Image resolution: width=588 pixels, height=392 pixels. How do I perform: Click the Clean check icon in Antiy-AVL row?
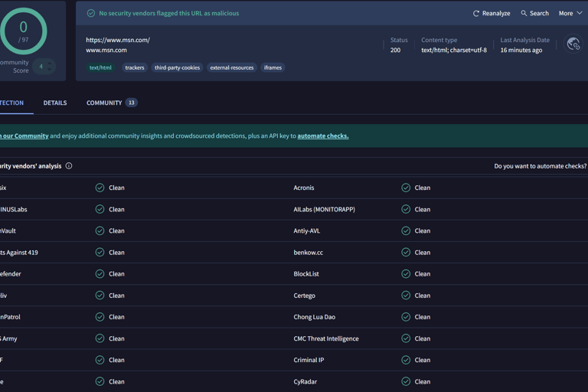coord(406,230)
